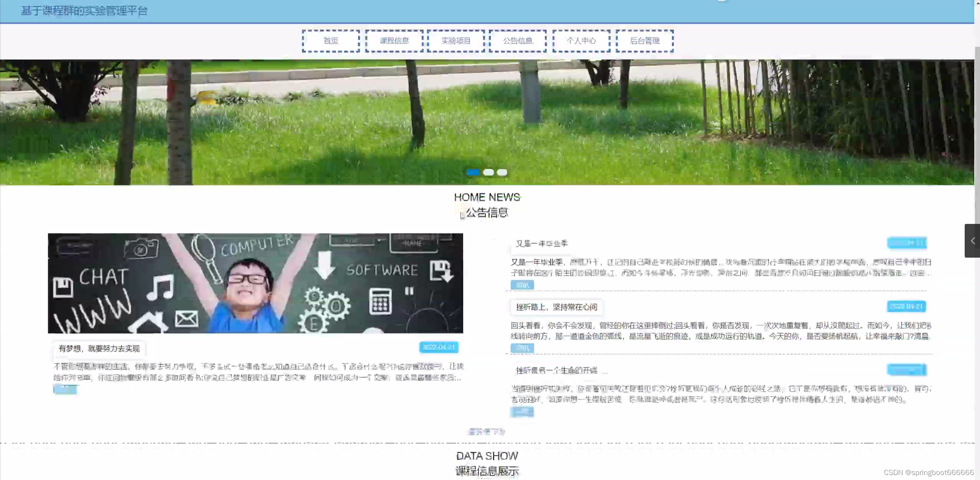Click the 首页 navigation tab
The width and height of the screenshot is (980, 480).
[331, 41]
